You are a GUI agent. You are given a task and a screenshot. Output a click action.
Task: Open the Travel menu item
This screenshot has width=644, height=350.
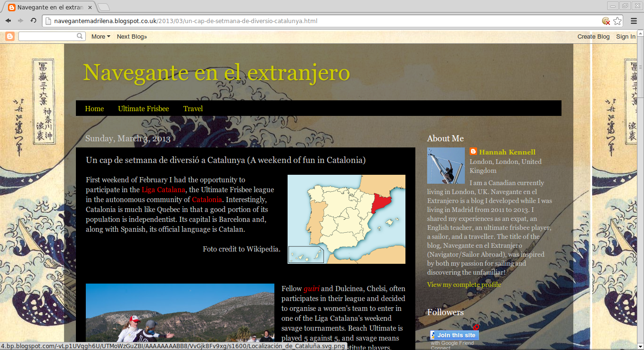[x=193, y=108]
